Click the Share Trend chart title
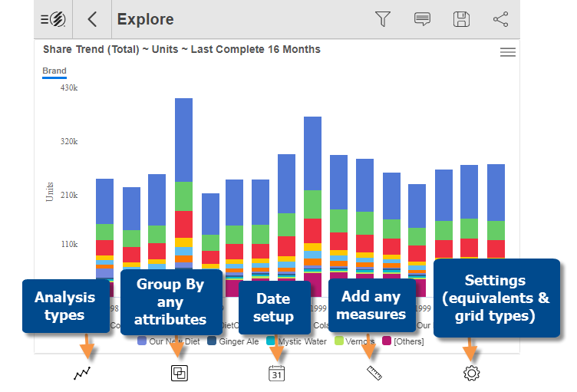577x392 pixels. click(182, 49)
